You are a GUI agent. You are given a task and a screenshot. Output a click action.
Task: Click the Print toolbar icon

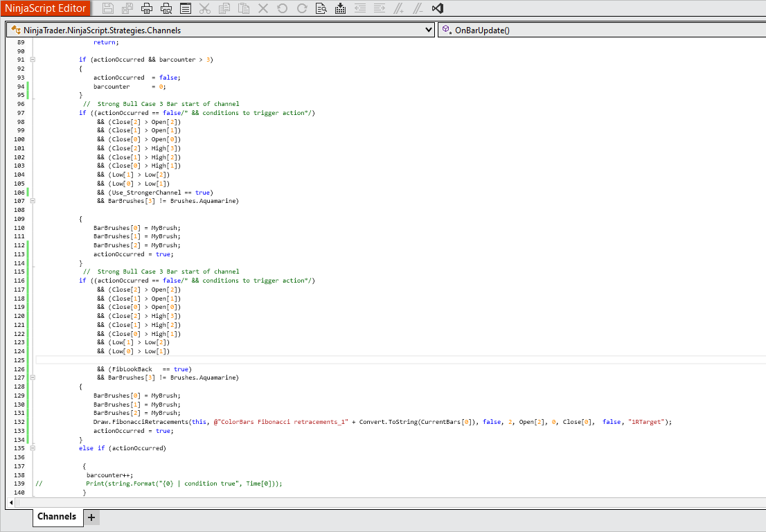[x=147, y=9]
